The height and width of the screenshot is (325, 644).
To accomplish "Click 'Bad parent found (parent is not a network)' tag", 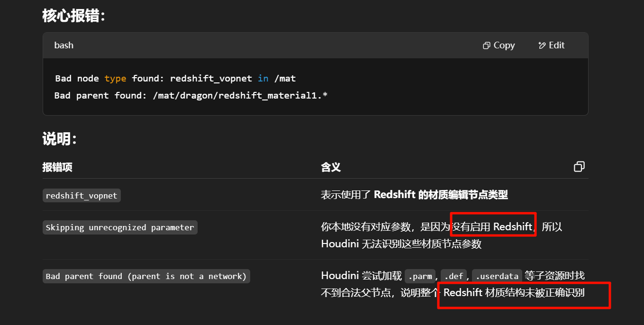I will [146, 276].
